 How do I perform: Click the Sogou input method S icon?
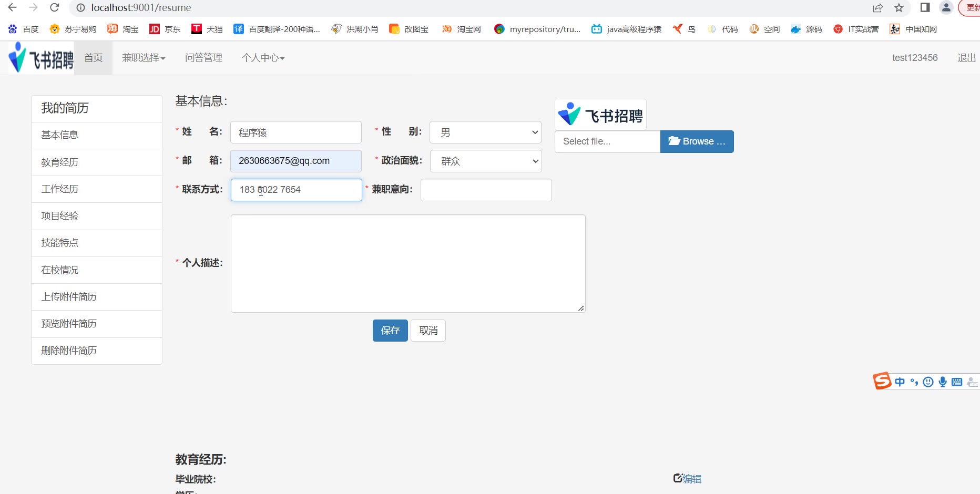pos(882,381)
